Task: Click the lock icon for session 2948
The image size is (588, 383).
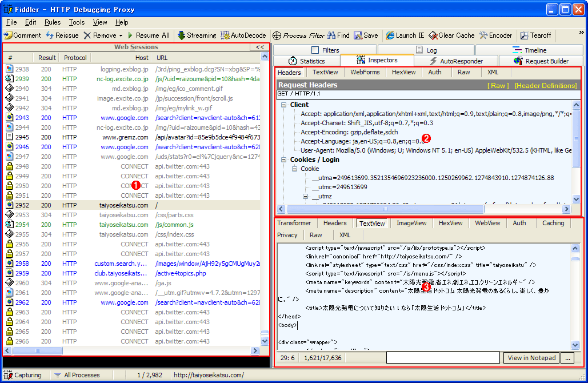Action: (9, 166)
